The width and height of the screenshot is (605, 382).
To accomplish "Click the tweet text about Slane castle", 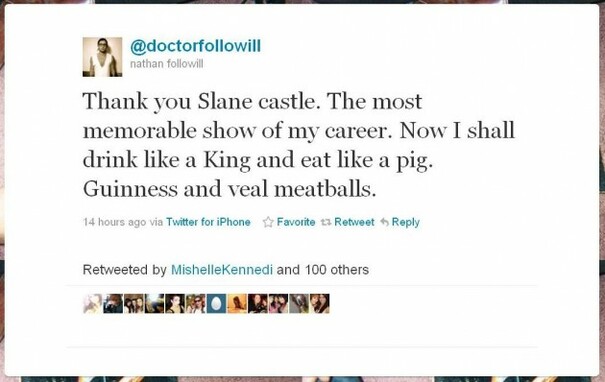I will point(299,145).
